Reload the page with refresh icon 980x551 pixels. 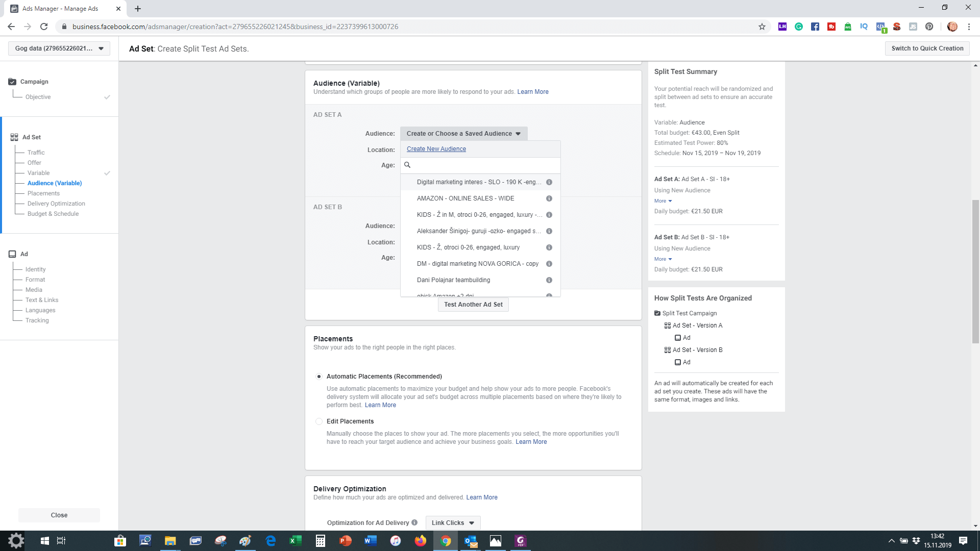coord(44,27)
